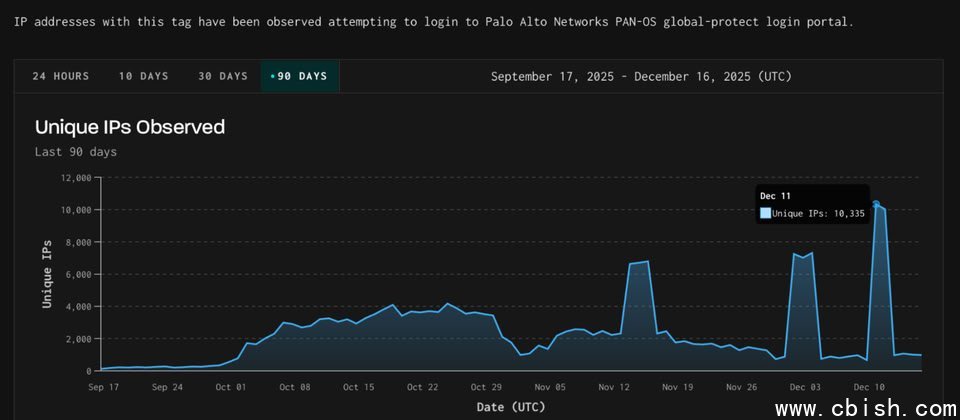960x420 pixels.
Task: Click the Unique IPs: 10,335 tooltip text
Action: [x=818, y=213]
